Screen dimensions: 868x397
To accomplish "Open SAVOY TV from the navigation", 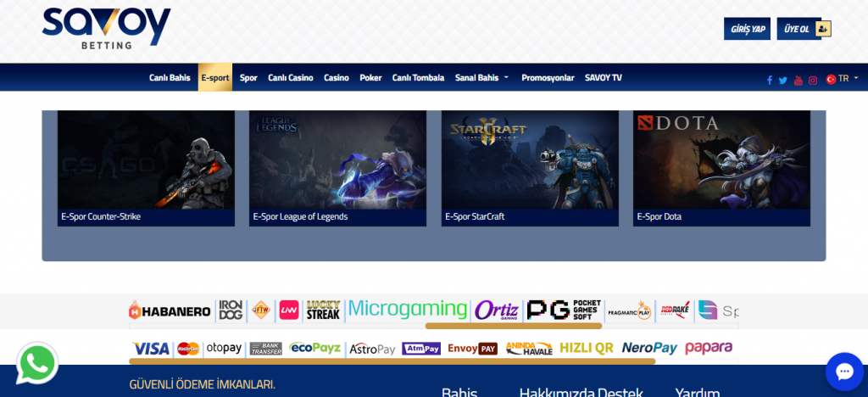I will pos(604,77).
